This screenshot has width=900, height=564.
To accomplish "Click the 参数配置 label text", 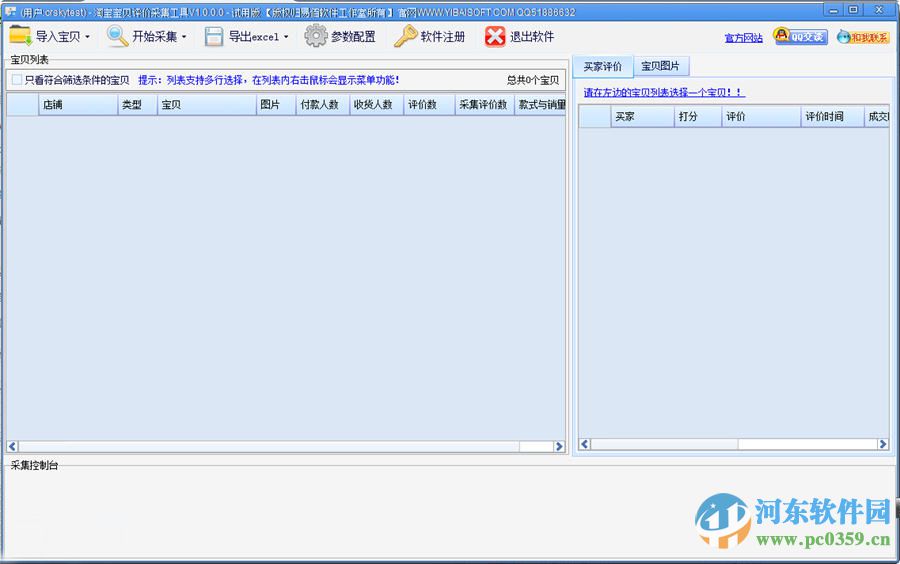I will click(353, 37).
